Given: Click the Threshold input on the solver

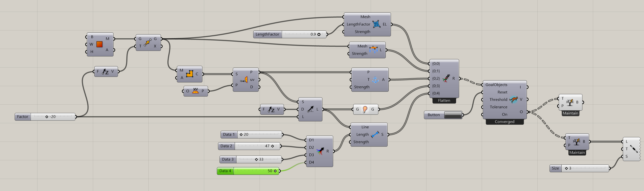Looking at the screenshot, I should click(498, 99).
